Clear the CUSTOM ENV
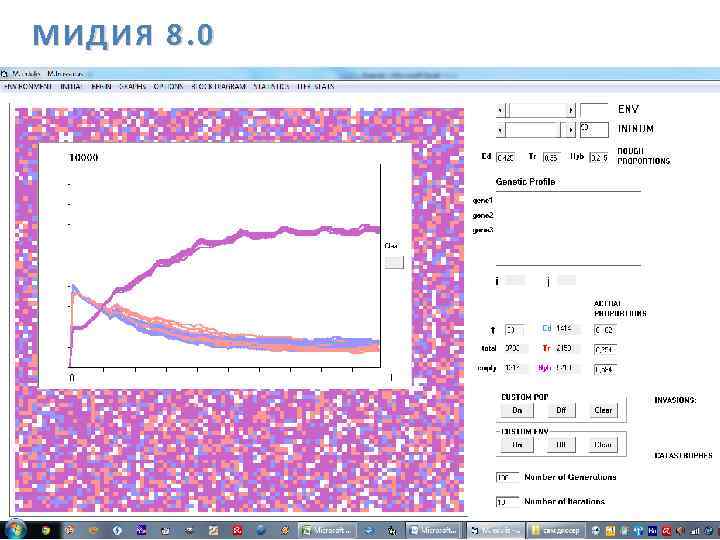720x540 pixels. pos(603,444)
